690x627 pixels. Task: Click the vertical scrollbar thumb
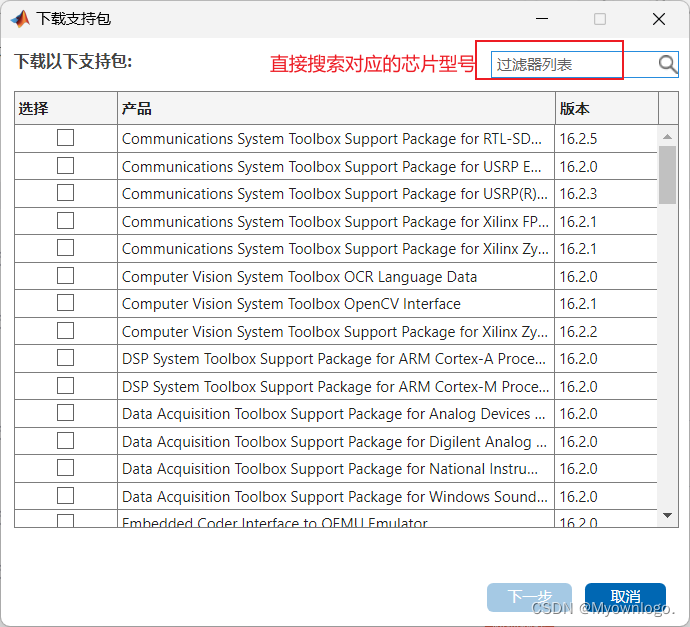pyautogui.click(x=667, y=175)
